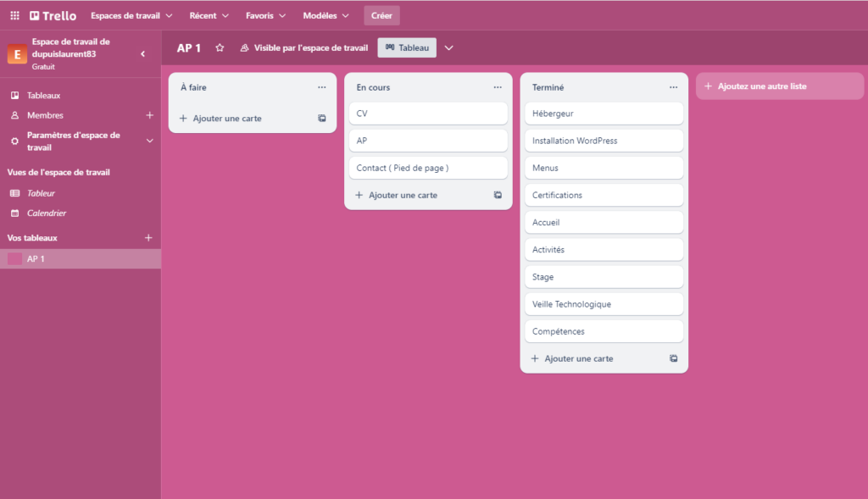Open the view switcher chevron beside Tableau
This screenshot has width=868, height=499.
pyautogui.click(x=449, y=48)
